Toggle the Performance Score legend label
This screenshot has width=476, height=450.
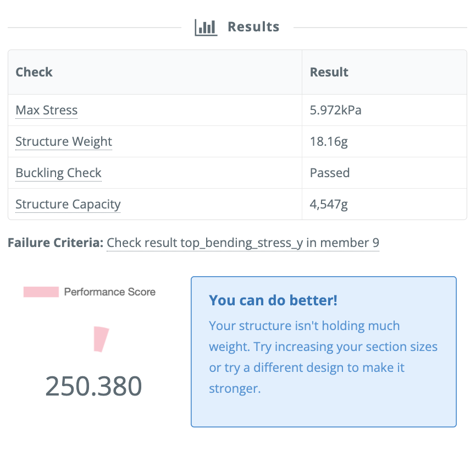pos(109,292)
